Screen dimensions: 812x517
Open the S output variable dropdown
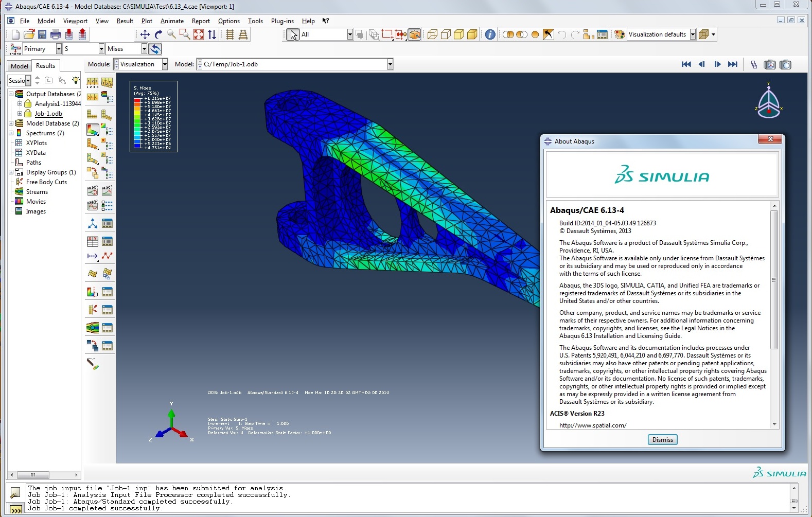(101, 49)
